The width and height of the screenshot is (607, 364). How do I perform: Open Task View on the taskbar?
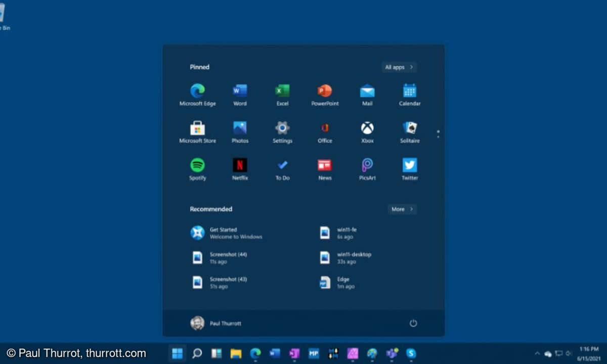(x=216, y=353)
